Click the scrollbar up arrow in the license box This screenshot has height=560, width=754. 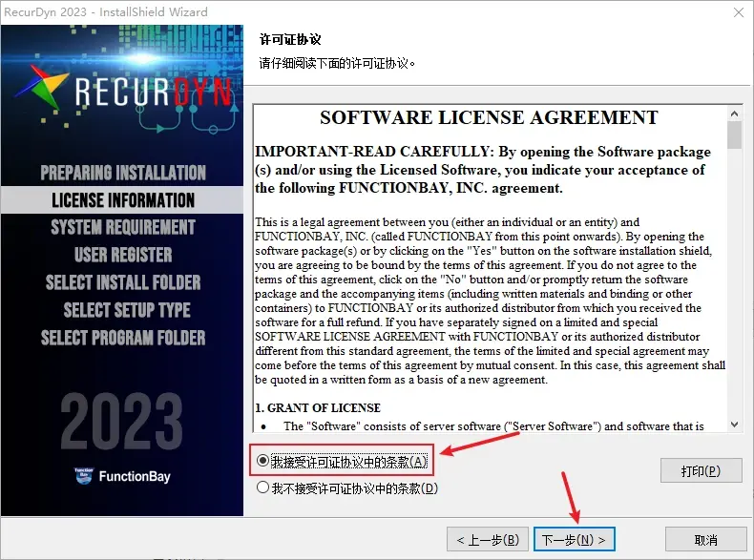click(734, 114)
